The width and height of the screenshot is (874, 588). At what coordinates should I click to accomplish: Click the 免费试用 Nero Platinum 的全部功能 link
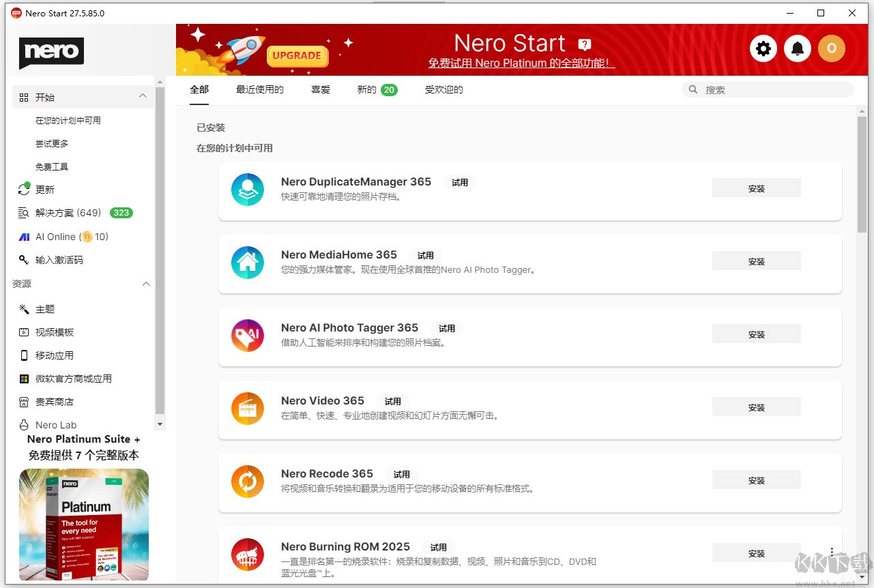pos(522,63)
